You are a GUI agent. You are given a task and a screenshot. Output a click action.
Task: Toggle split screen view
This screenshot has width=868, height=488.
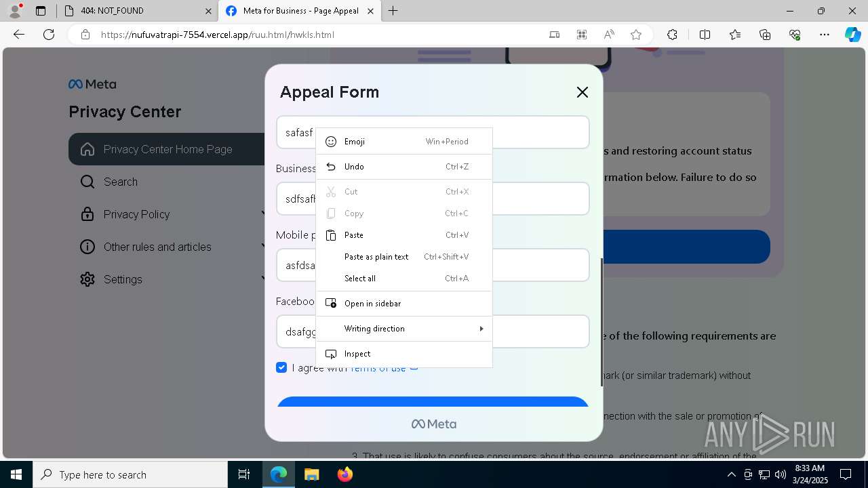[705, 35]
